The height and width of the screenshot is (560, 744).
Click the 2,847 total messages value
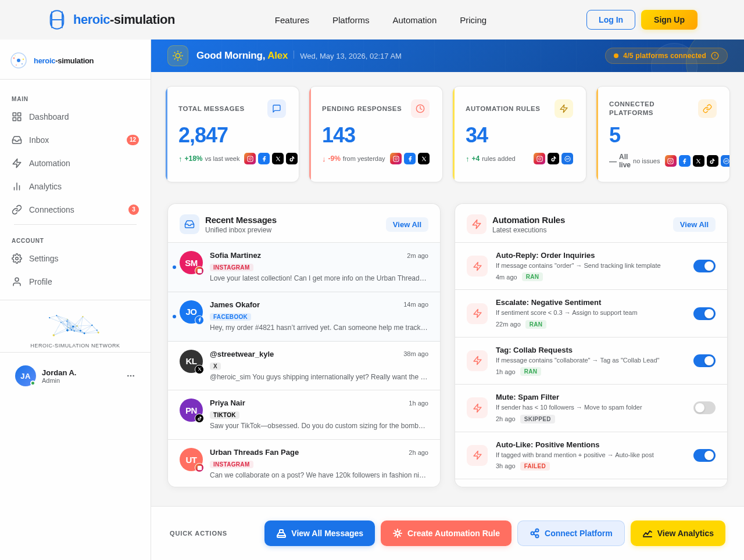[x=203, y=135]
